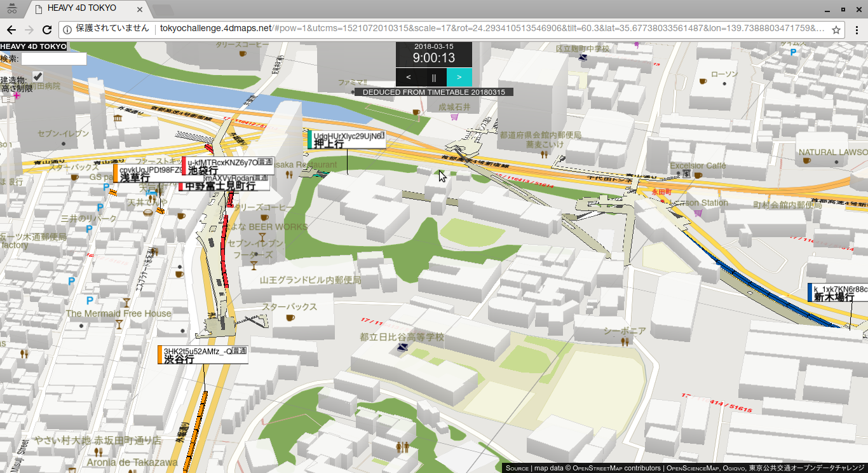Click the cocktail glass icon at BEER WORKS
868x473 pixels.
262,238
